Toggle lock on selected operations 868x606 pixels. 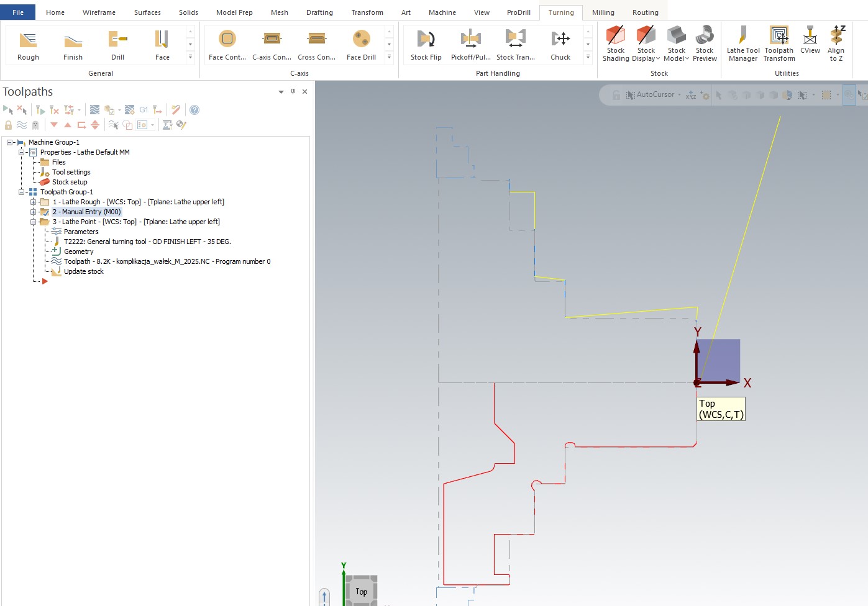point(8,125)
